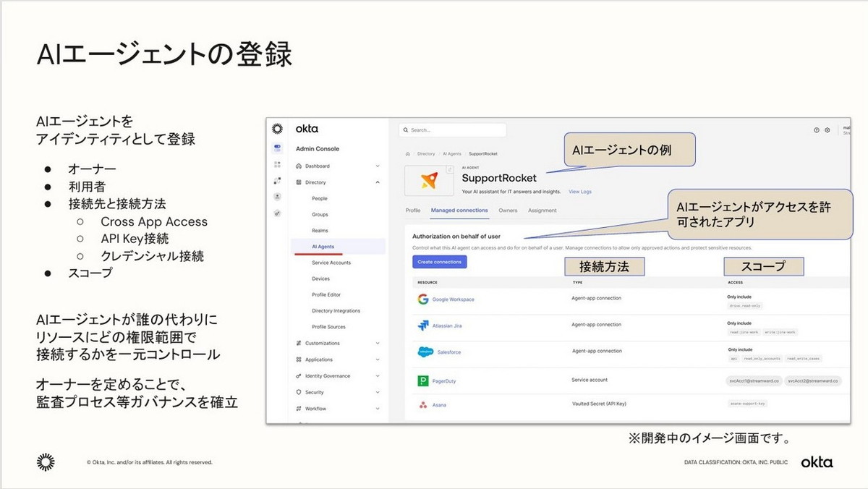This screenshot has height=489, width=868.
Task: Expand the Workflow section chevron
Action: click(x=378, y=409)
